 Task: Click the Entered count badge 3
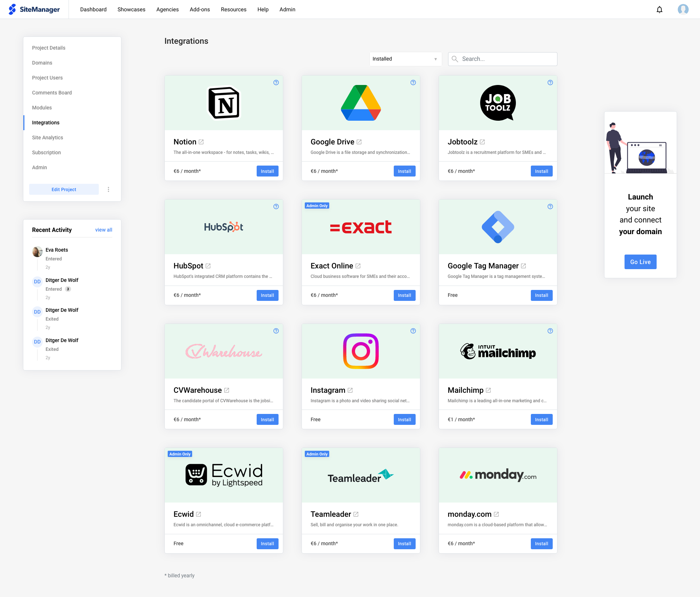(68, 289)
